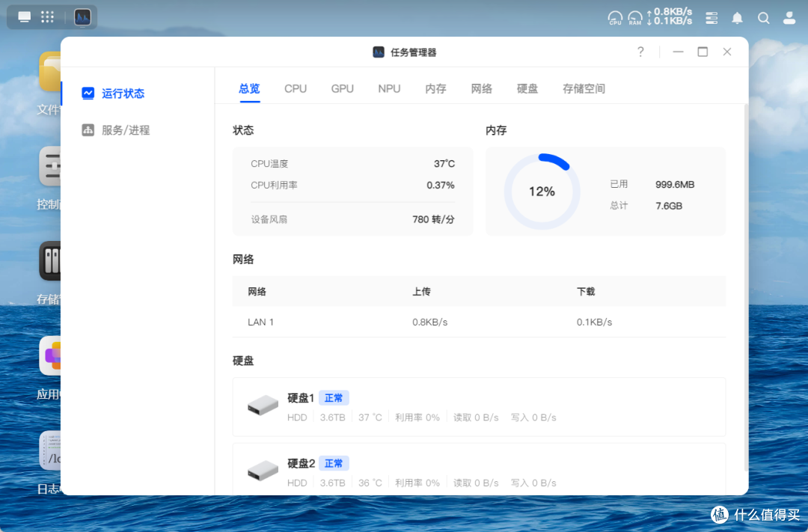Click the 正常 status badge of 硬盘1
This screenshot has height=532, width=808.
334,398
